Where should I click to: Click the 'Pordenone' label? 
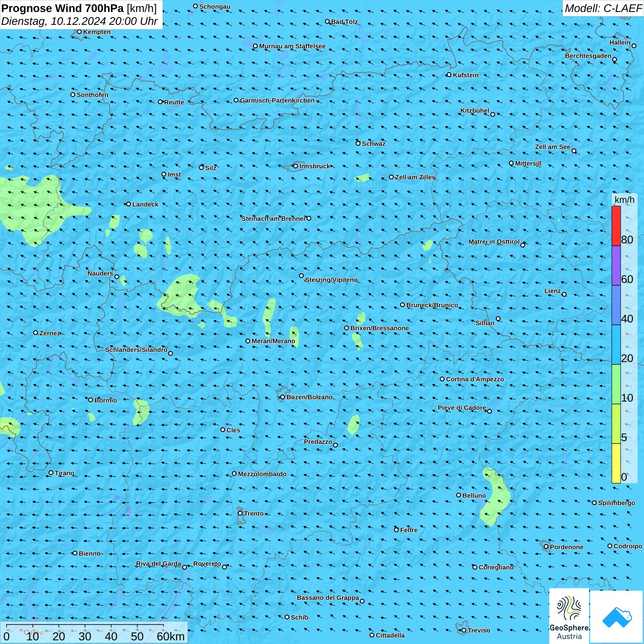pyautogui.click(x=567, y=547)
